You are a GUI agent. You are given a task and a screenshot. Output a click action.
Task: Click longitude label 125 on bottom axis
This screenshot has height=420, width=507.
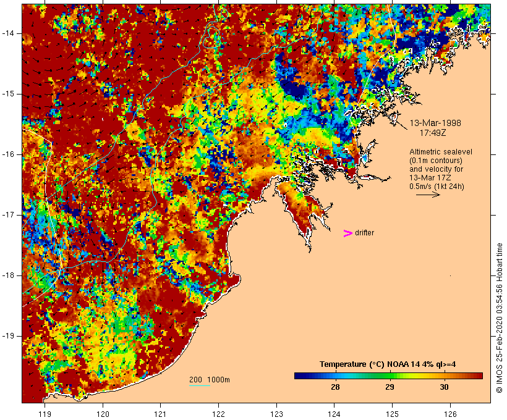pyautogui.click(x=392, y=414)
